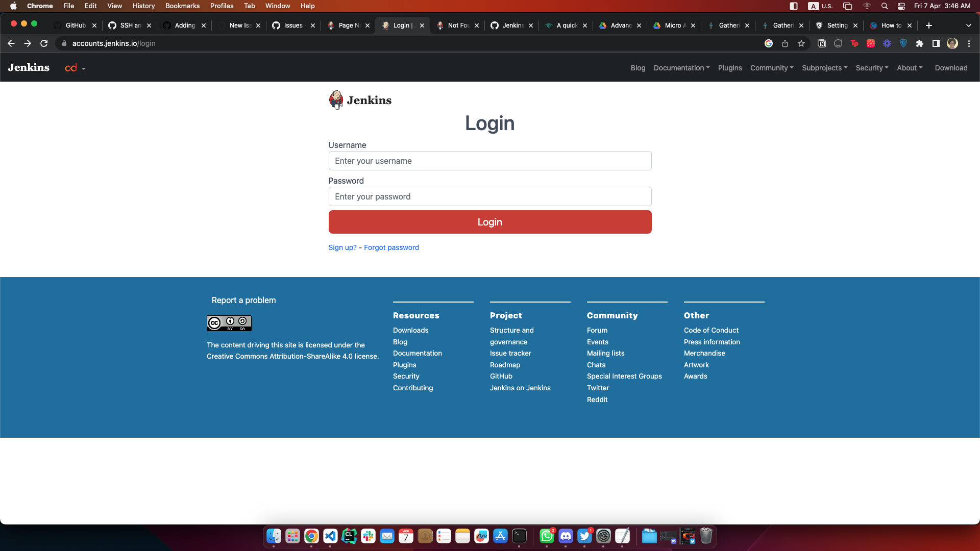
Task: Expand the Documentation dropdown menu
Action: click(681, 68)
